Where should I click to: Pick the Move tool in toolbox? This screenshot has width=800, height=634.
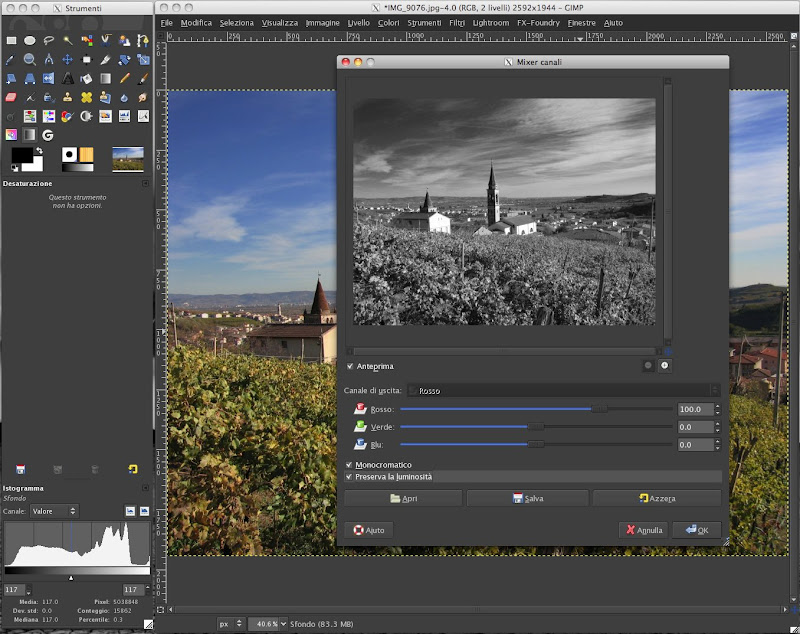pos(68,59)
